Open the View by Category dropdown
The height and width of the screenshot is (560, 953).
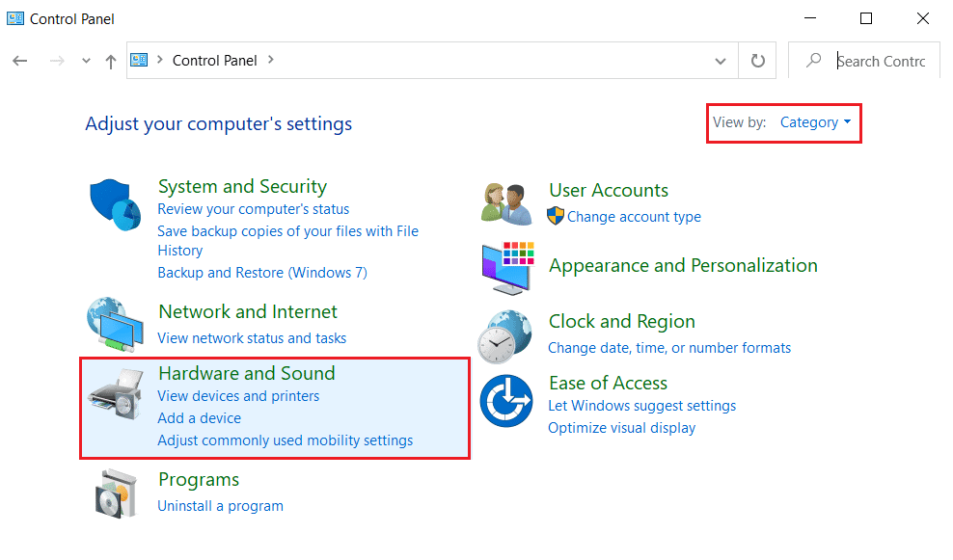pyautogui.click(x=810, y=122)
